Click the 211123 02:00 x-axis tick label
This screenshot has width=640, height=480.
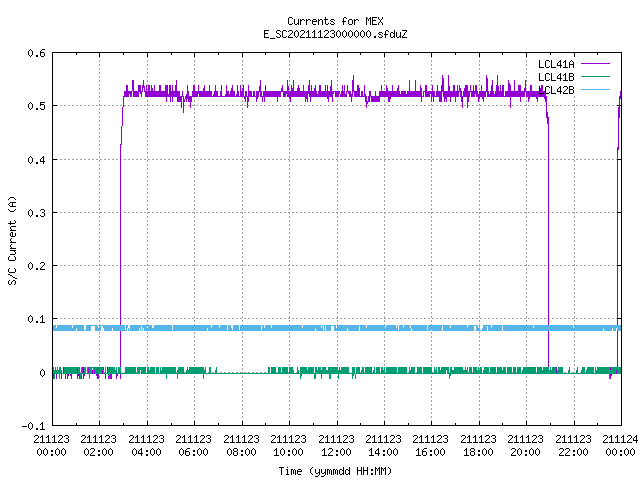(99, 446)
